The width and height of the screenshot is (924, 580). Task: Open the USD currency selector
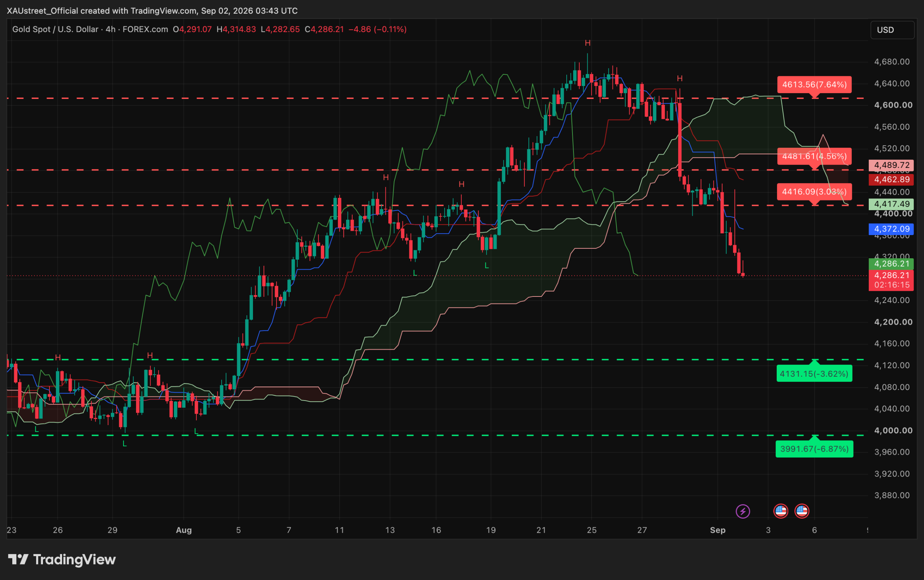pos(893,30)
